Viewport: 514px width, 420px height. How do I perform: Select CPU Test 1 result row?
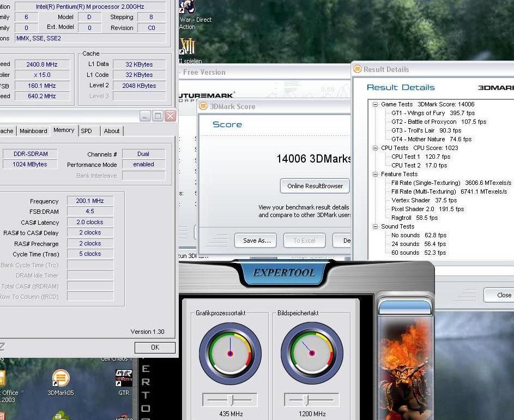click(421, 157)
